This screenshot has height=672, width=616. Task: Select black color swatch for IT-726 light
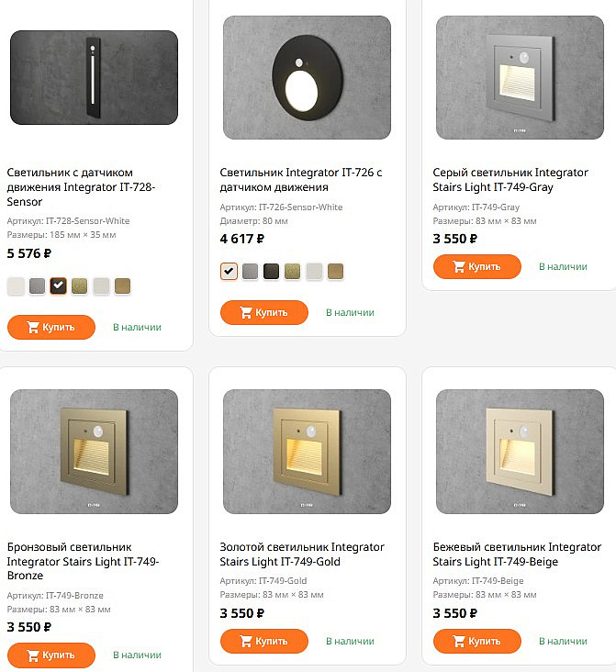pyautogui.click(x=271, y=271)
